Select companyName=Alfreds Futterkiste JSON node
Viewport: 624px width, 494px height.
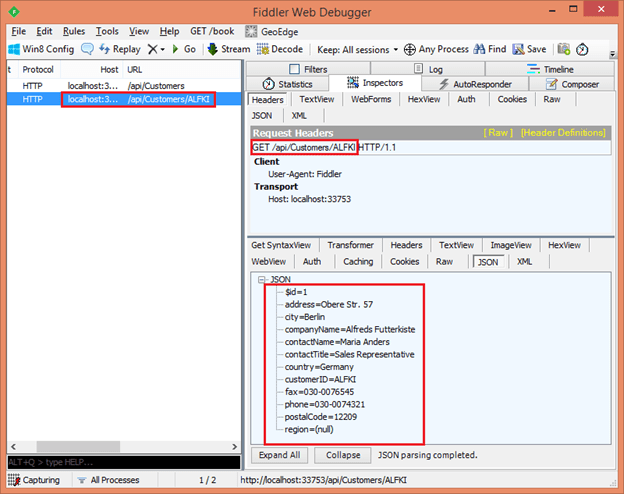click(x=350, y=330)
